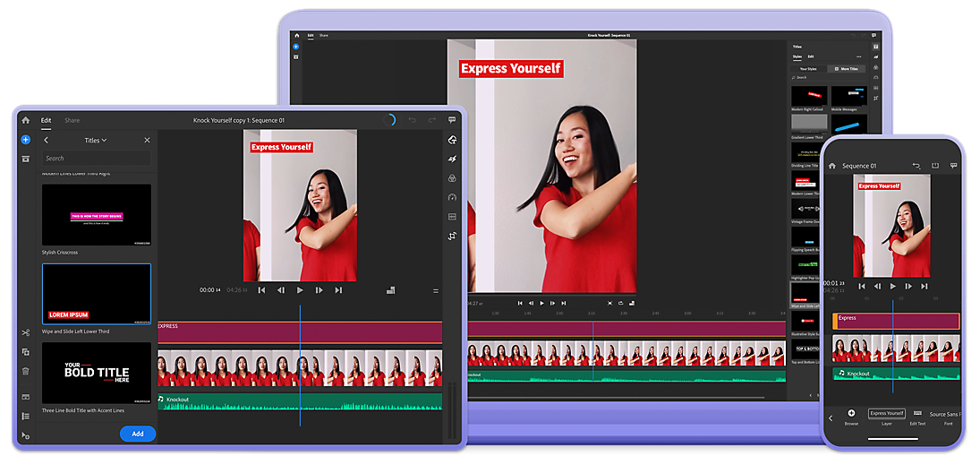Open the Edit tab on laptop header
The width and height of the screenshot is (980, 456).
click(311, 36)
